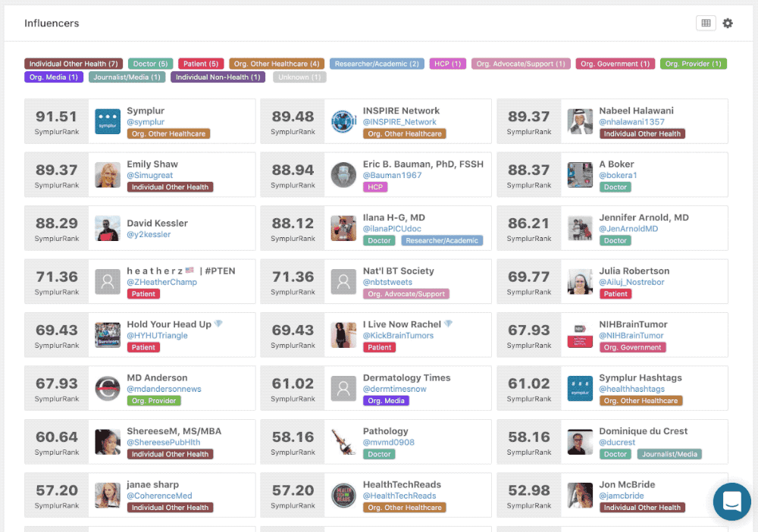Click the Pathology microscope avatar
Viewport: 758px width, 532px height.
click(343, 442)
